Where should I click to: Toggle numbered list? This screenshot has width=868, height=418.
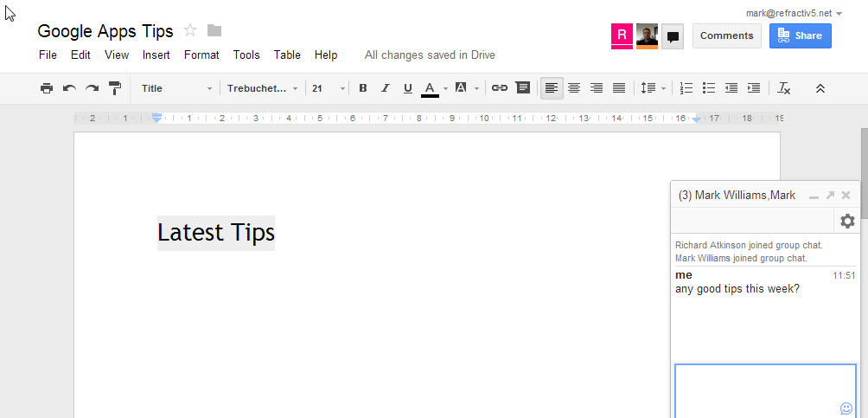686,88
